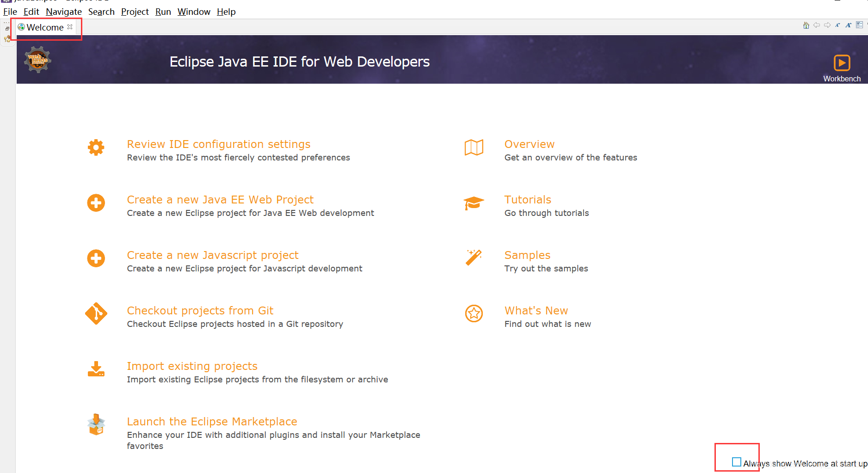Magnify the Welcome page font size

(849, 25)
